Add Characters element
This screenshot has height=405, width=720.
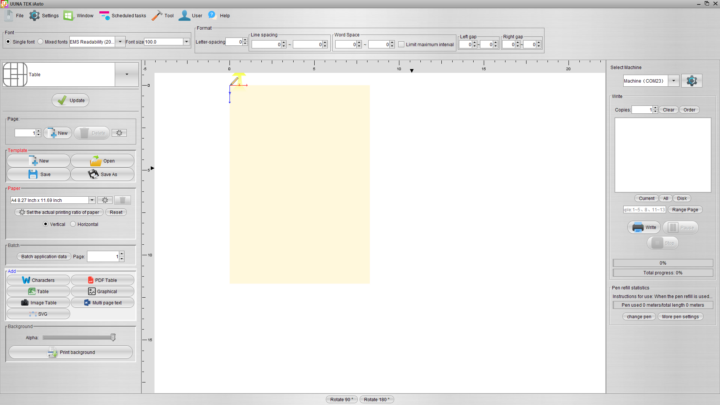[x=39, y=280]
